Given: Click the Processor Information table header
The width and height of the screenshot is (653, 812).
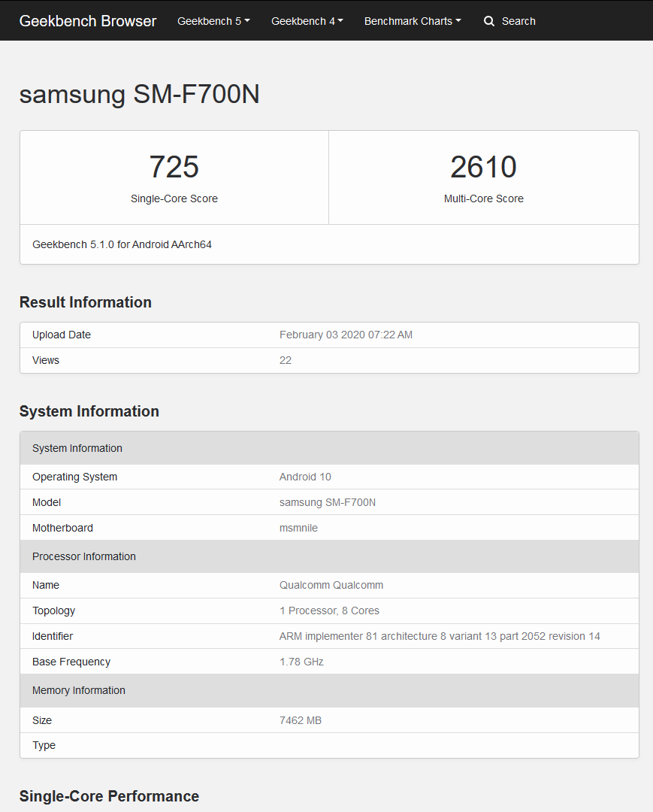Looking at the screenshot, I should click(330, 556).
